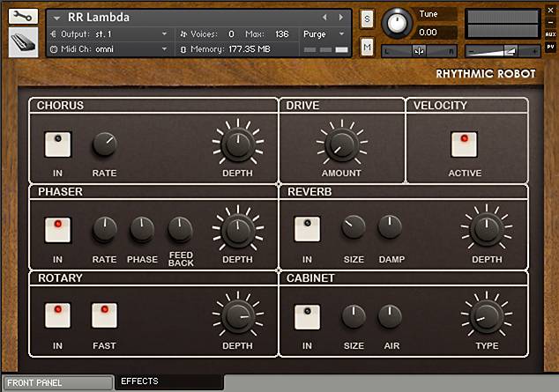Toggle the Velocity ACTIVE switch
The image size is (559, 392).
(x=464, y=144)
